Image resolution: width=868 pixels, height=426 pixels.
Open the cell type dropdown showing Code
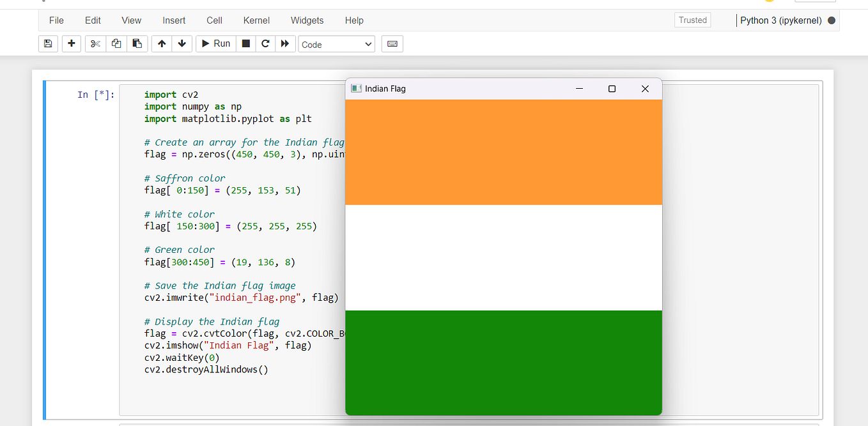[x=336, y=43]
